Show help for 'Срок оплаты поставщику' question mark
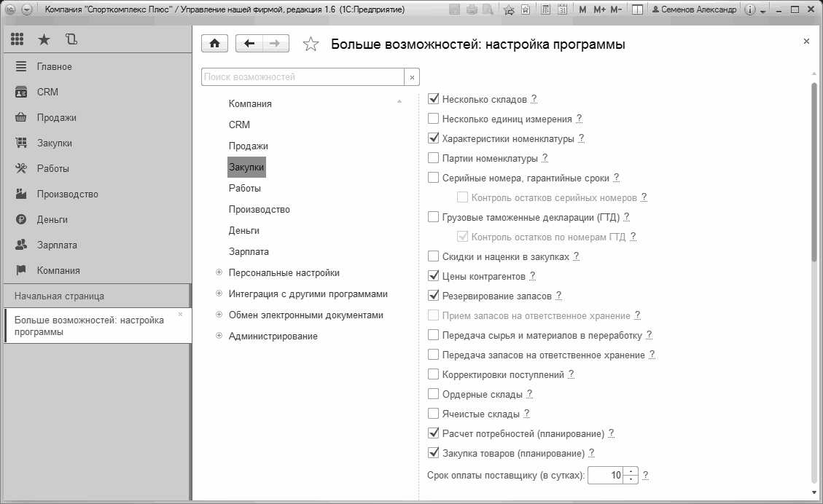Viewport: 823px width, 504px height. (x=646, y=475)
